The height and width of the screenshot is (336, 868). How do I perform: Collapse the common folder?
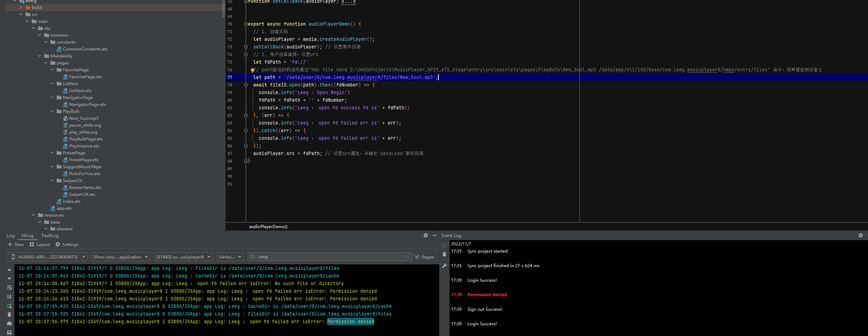coord(39,35)
